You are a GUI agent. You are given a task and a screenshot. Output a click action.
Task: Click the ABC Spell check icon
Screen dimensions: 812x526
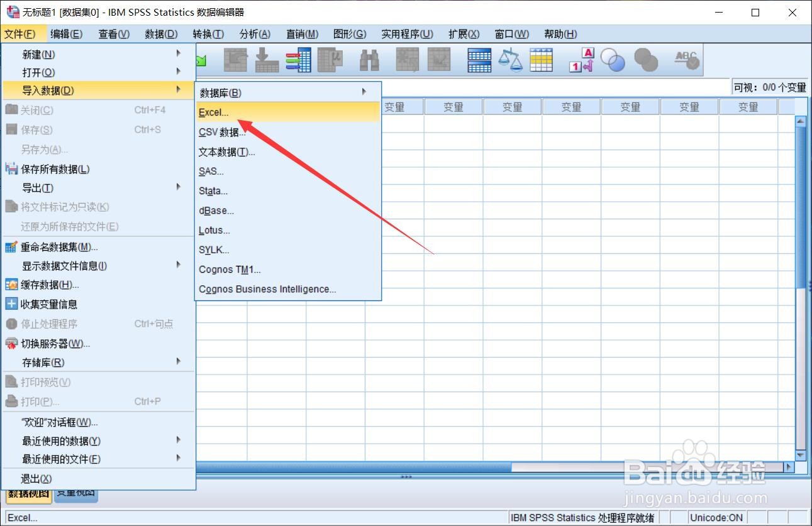(x=686, y=60)
